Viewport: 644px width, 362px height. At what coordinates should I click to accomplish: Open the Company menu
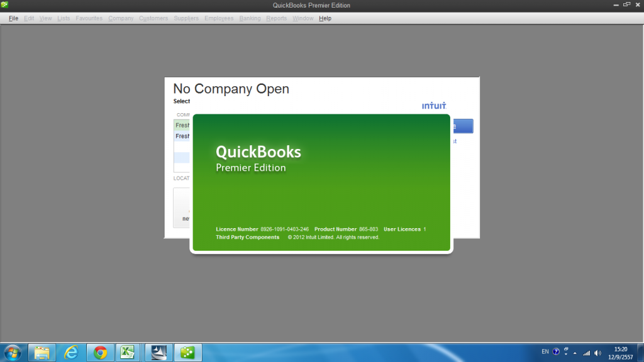tap(121, 18)
